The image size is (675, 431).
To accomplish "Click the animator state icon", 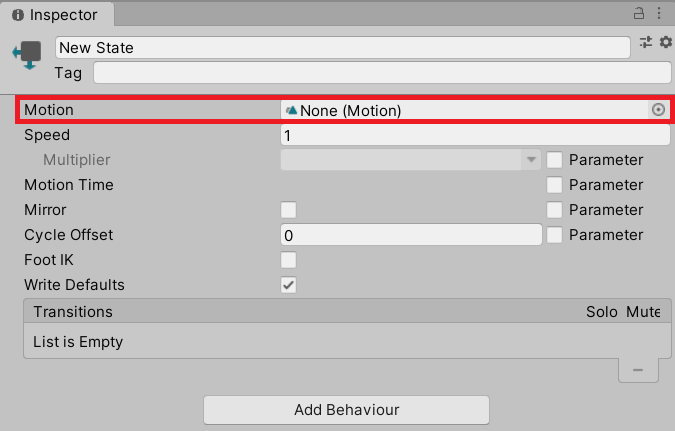I will [x=27, y=54].
